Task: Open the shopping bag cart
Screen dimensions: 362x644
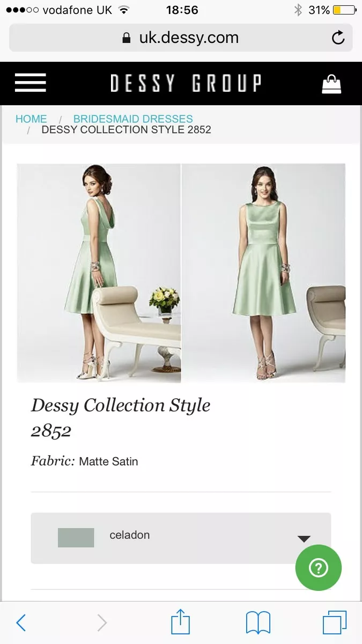Action: point(331,84)
